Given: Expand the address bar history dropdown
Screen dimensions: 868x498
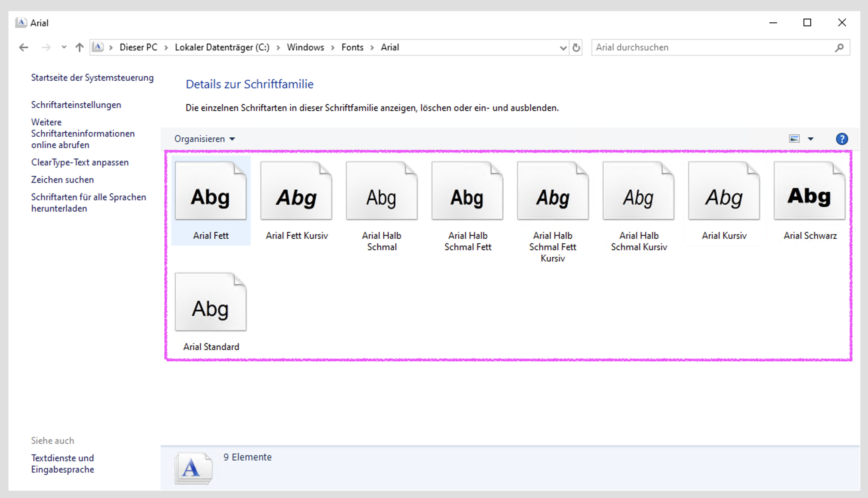Looking at the screenshot, I should pyautogui.click(x=563, y=48).
